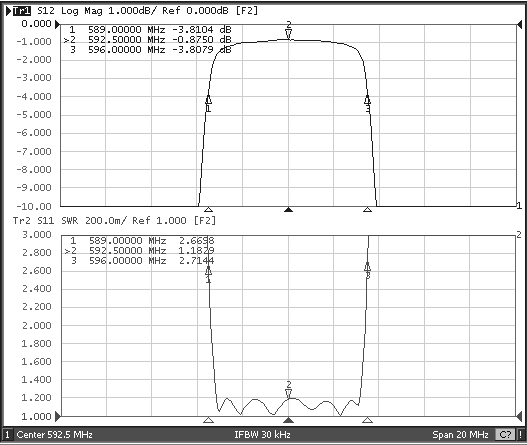527x445 pixels.
Task: Click the SWR reference arrow at 1.000
Action: 58,416
